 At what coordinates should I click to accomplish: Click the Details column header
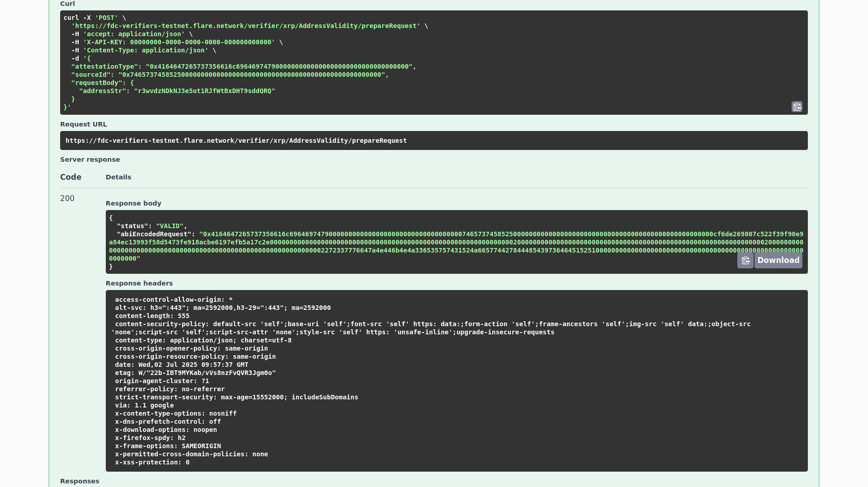[118, 177]
